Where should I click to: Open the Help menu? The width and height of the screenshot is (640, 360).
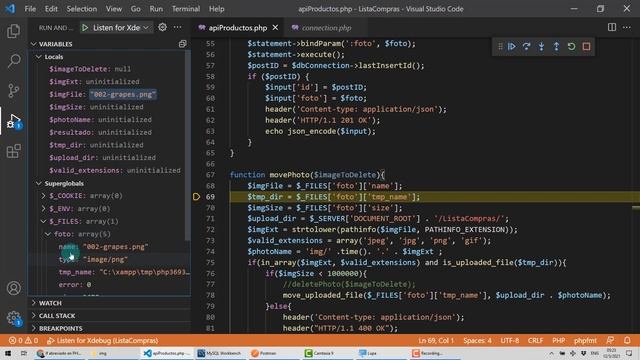click(216, 9)
